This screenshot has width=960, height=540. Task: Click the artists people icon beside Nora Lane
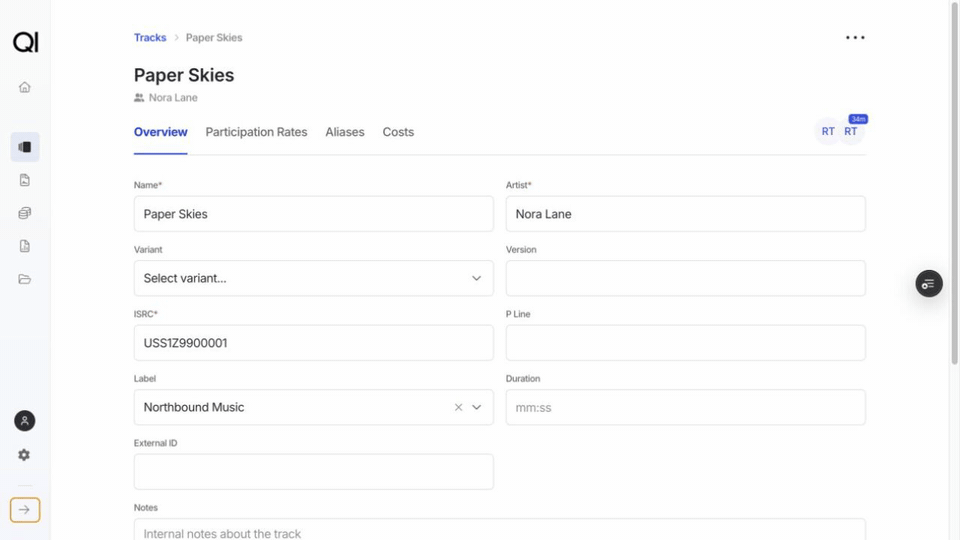(x=139, y=97)
